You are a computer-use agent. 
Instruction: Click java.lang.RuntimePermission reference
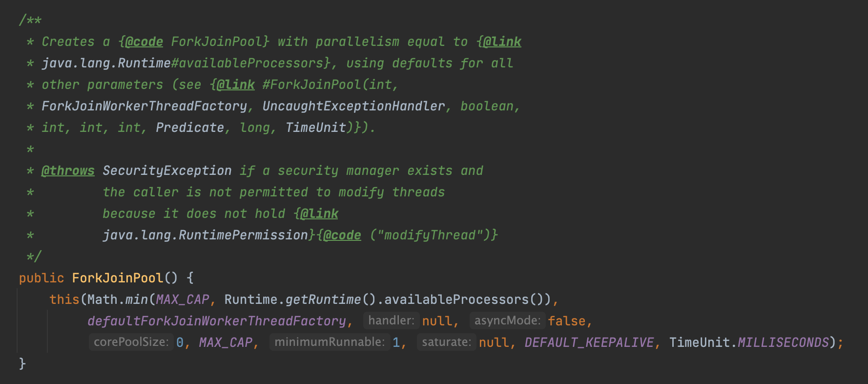(205, 235)
